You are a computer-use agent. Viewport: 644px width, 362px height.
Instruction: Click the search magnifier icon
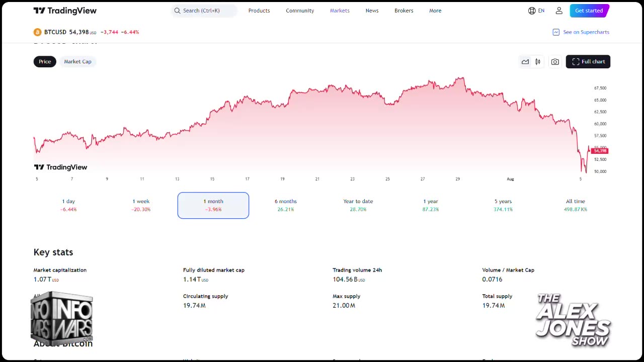(177, 11)
